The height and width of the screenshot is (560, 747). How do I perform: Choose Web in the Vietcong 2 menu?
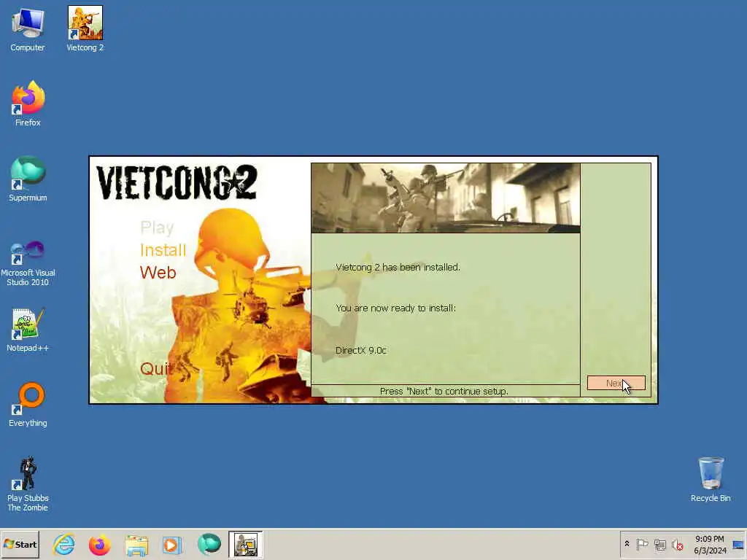[158, 273]
